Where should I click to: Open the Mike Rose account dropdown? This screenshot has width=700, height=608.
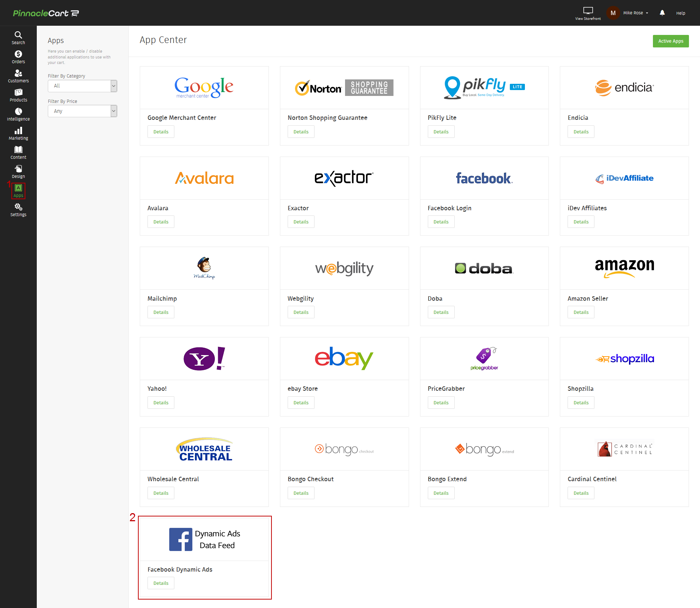(x=636, y=13)
